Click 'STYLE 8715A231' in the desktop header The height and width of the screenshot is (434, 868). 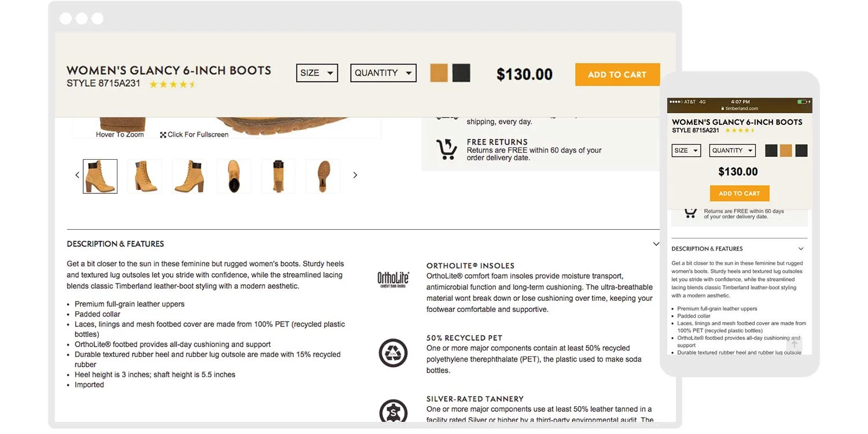tap(104, 83)
